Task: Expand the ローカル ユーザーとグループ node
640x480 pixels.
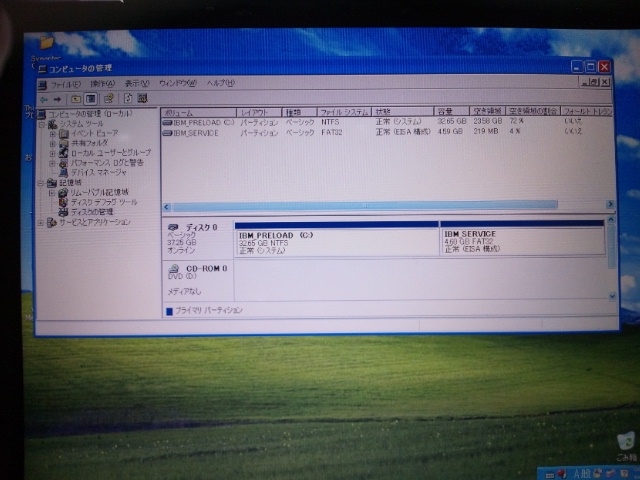Action: (x=52, y=153)
